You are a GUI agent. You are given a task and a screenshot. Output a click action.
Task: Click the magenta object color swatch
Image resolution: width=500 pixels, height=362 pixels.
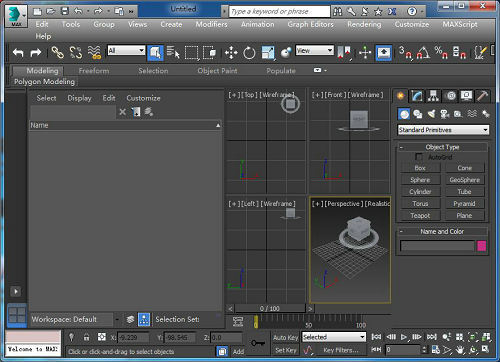[x=482, y=246]
